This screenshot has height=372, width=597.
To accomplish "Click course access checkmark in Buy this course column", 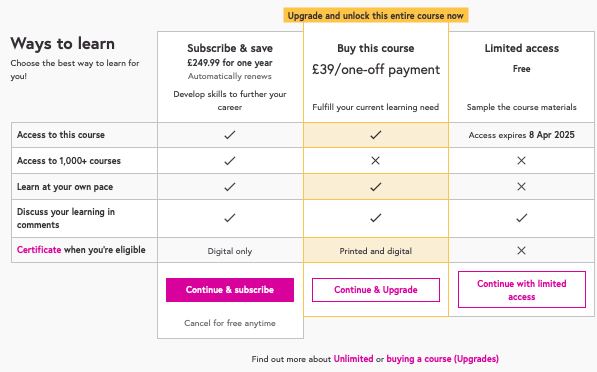I will click(376, 135).
